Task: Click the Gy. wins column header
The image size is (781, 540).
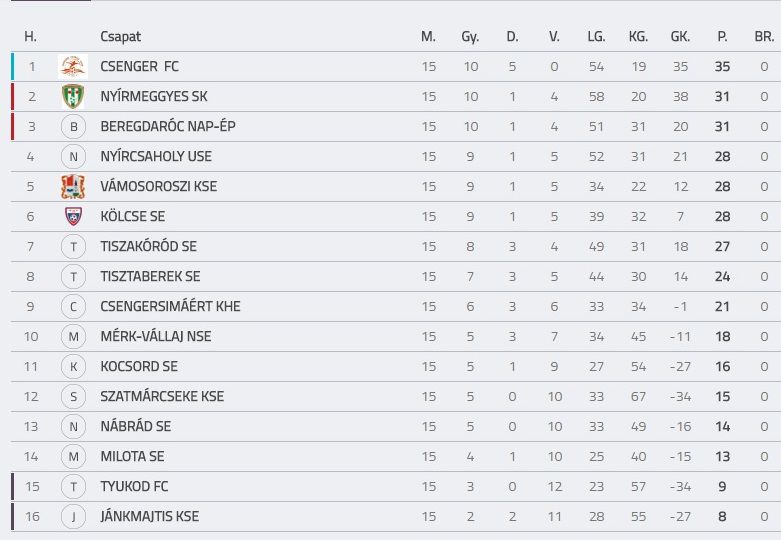Action: tap(470, 37)
